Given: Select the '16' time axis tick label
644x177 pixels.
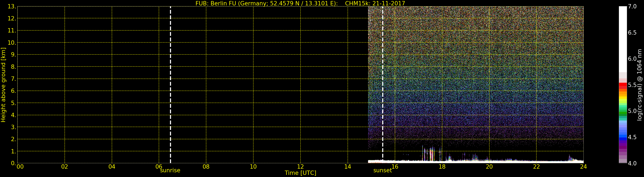Looking at the screenshot, I should coord(395,166).
